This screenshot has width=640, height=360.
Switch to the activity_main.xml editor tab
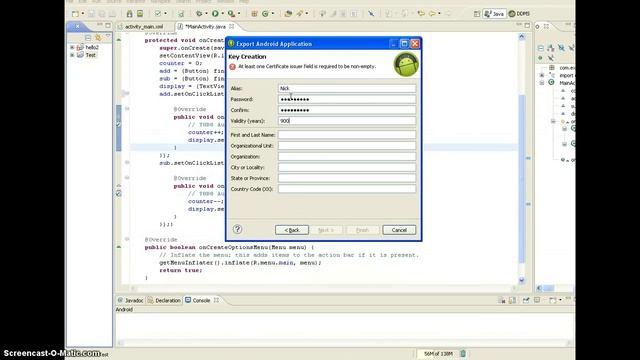point(144,27)
